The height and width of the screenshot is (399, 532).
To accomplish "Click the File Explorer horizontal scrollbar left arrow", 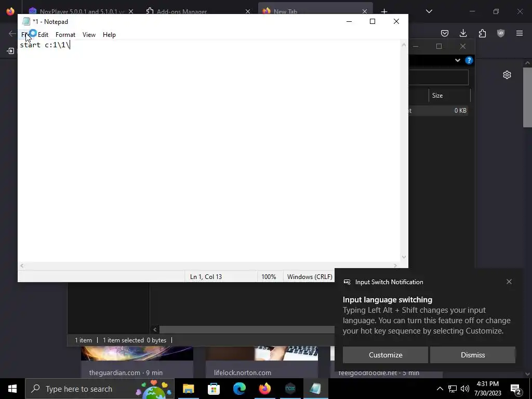I will (x=155, y=329).
